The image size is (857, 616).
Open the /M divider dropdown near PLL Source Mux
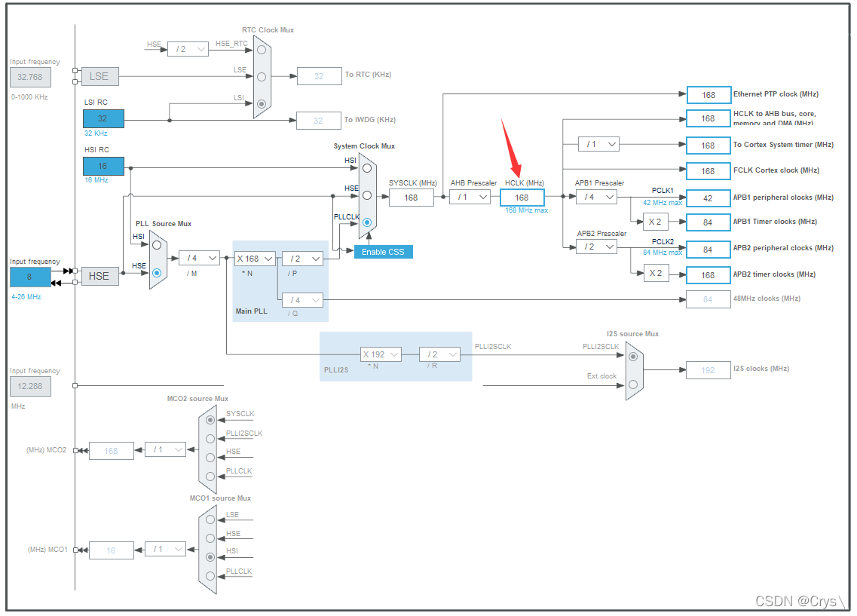pyautogui.click(x=198, y=258)
